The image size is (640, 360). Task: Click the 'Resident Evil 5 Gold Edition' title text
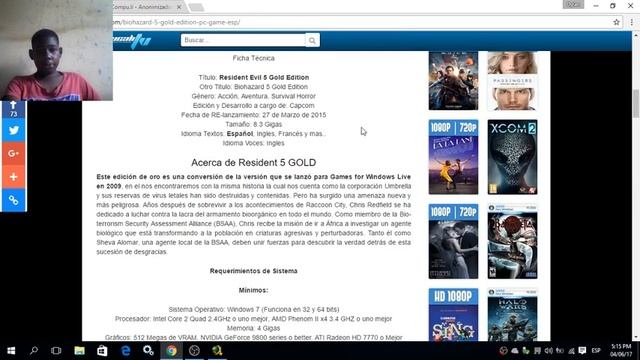point(264,77)
